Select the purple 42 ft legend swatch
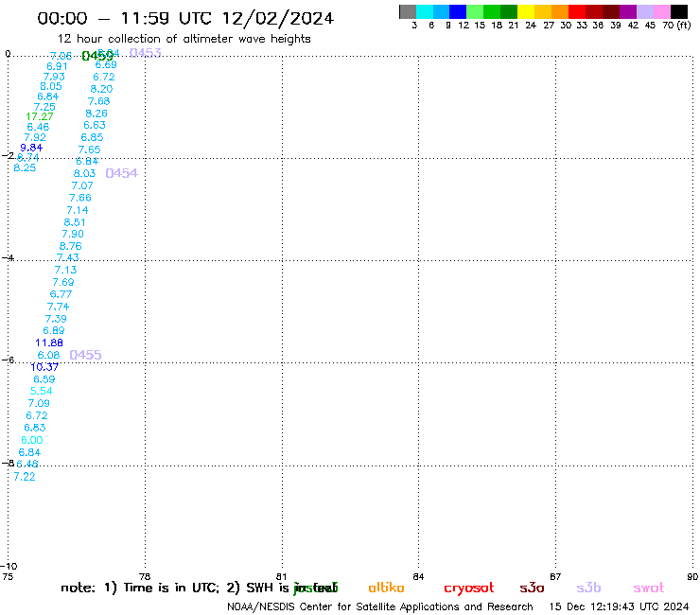The width and height of the screenshot is (700, 615). (628, 11)
